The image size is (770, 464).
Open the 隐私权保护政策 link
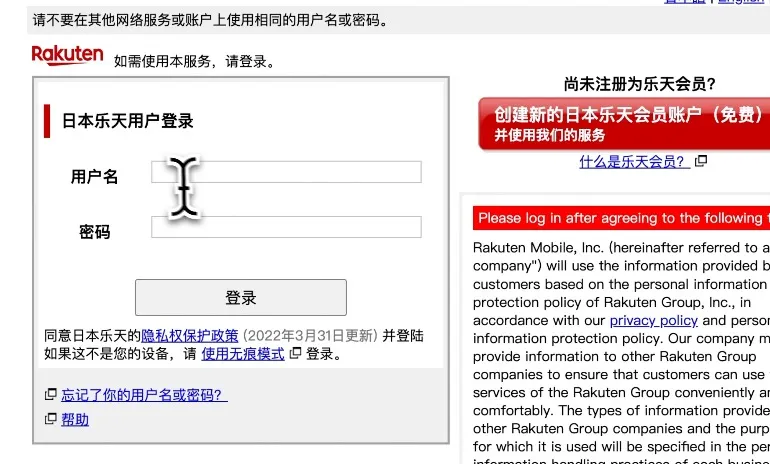(x=190, y=336)
